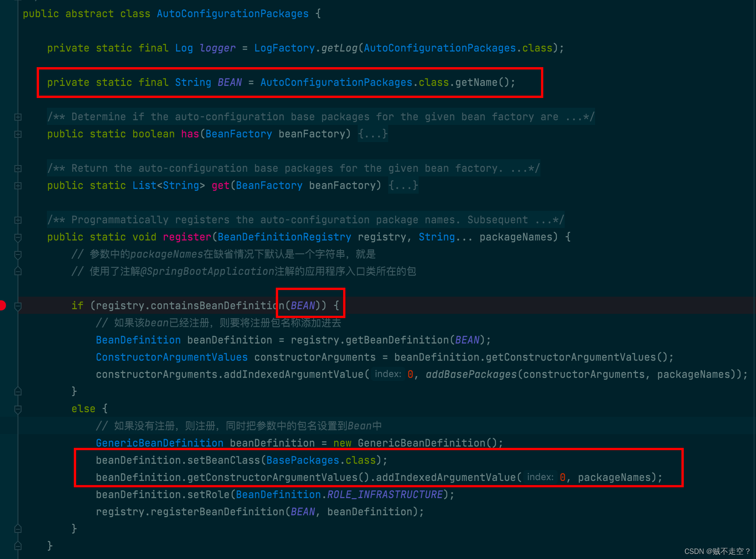Click folded {...} body of get method

(403, 185)
